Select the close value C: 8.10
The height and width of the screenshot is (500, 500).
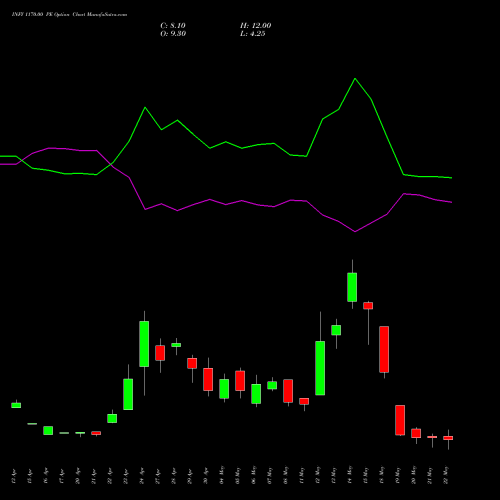point(173,26)
